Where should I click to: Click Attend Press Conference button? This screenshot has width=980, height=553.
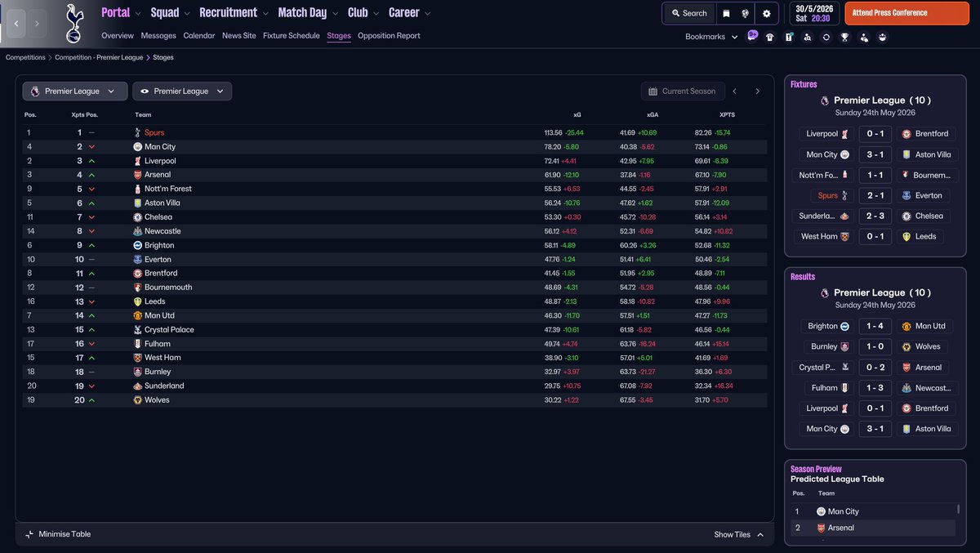[906, 13]
